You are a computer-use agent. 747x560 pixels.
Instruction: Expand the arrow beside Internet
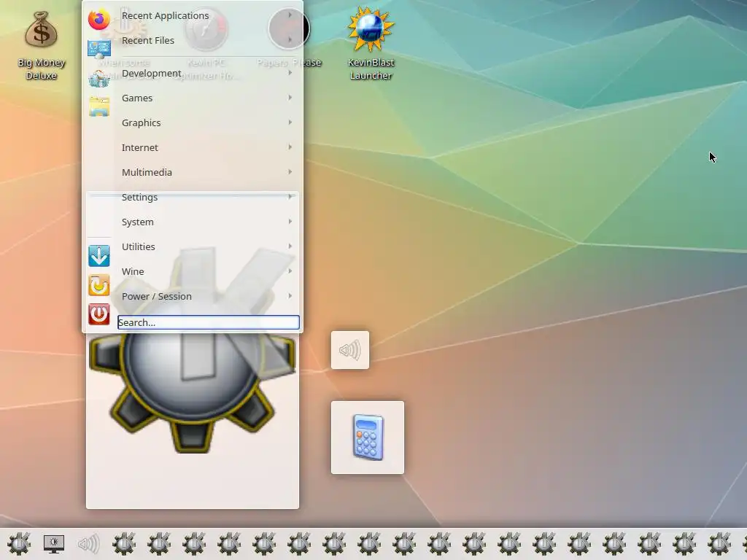[x=290, y=147]
